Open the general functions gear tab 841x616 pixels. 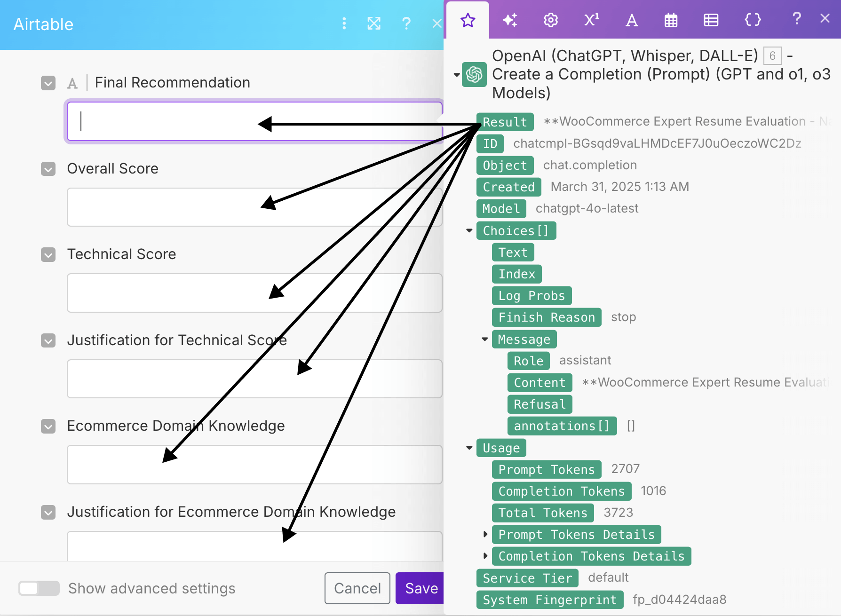[551, 20]
